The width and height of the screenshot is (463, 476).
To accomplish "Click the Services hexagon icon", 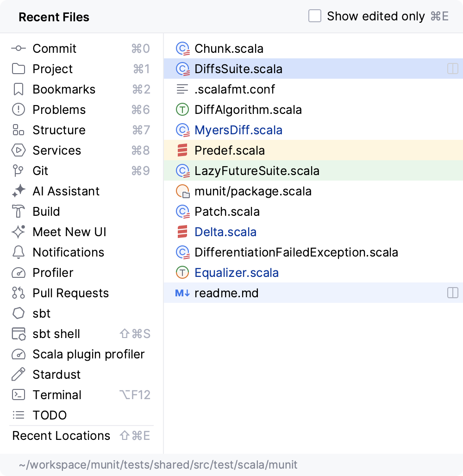I will pyautogui.click(x=19, y=150).
